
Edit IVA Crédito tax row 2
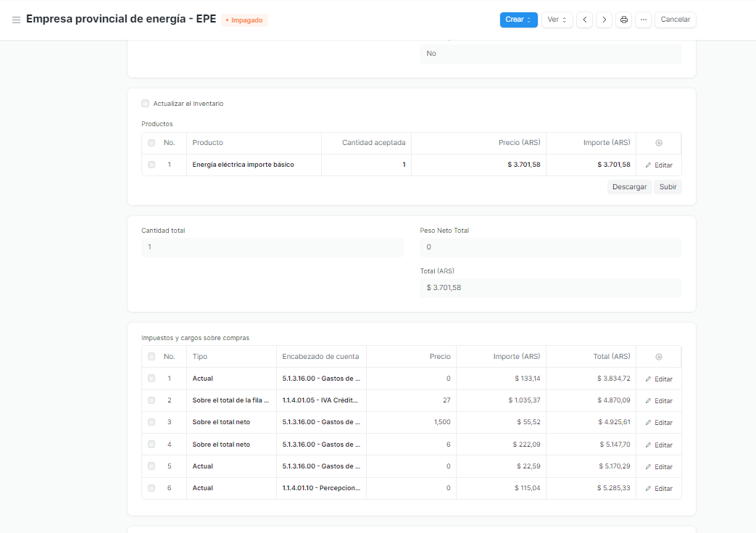tap(659, 401)
